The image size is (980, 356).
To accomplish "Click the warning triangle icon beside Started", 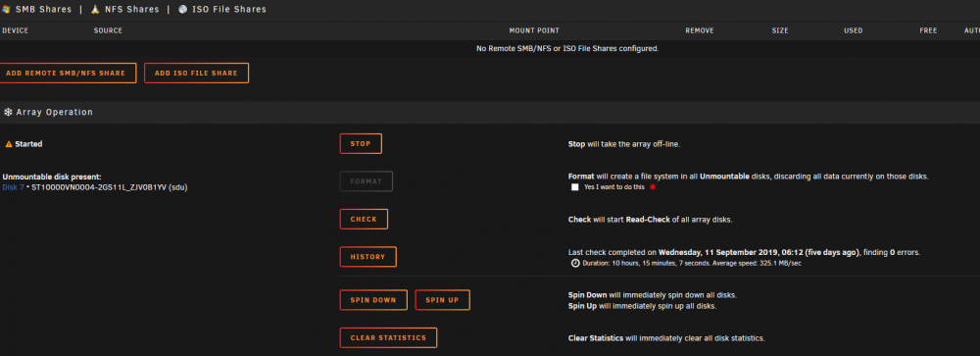I will tap(9, 144).
